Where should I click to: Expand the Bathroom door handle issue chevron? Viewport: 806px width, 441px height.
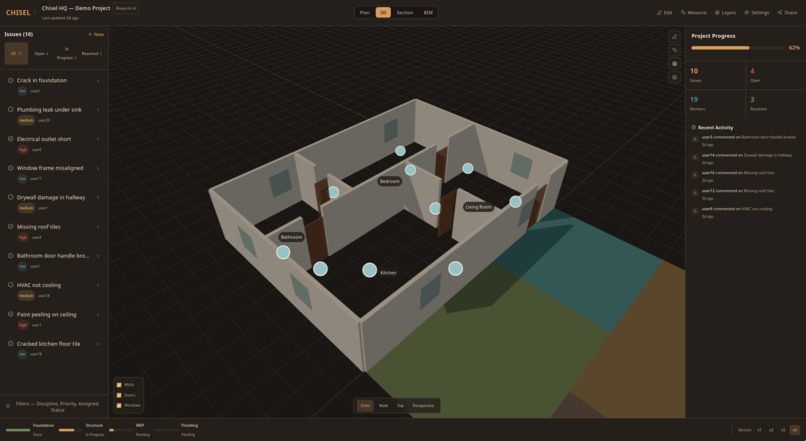pos(98,256)
